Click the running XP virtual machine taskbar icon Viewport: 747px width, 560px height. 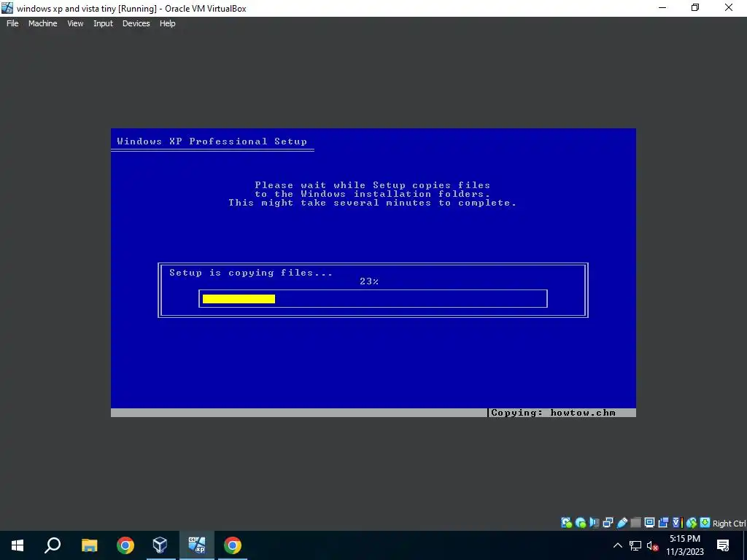(197, 545)
